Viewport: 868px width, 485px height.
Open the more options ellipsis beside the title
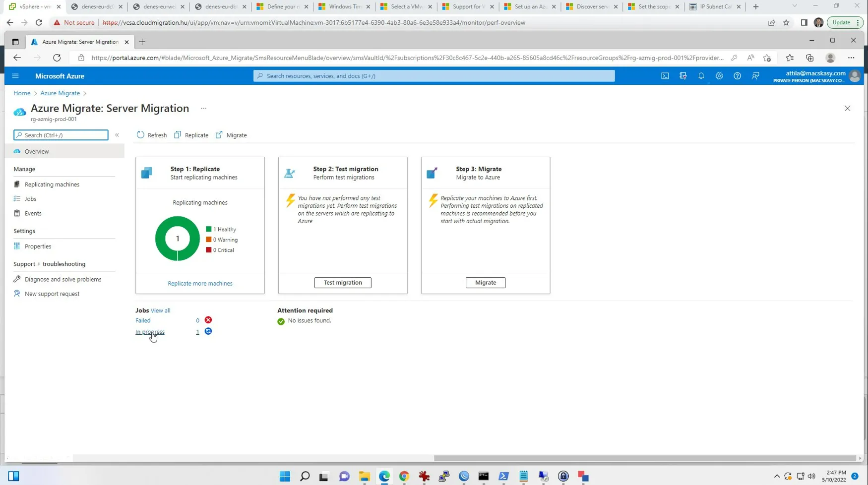click(x=203, y=108)
